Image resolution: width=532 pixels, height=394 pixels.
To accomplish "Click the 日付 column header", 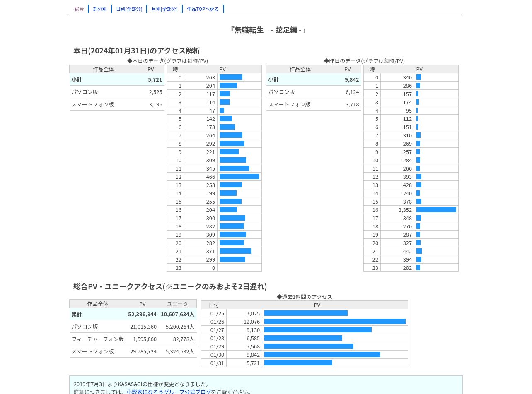I will coord(214,305).
